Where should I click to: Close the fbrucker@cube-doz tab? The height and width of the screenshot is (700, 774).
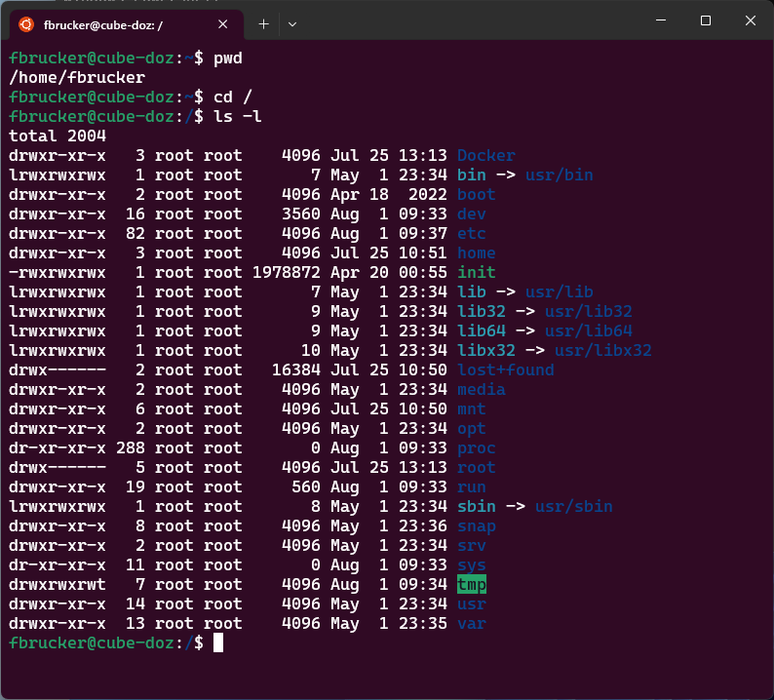222,24
